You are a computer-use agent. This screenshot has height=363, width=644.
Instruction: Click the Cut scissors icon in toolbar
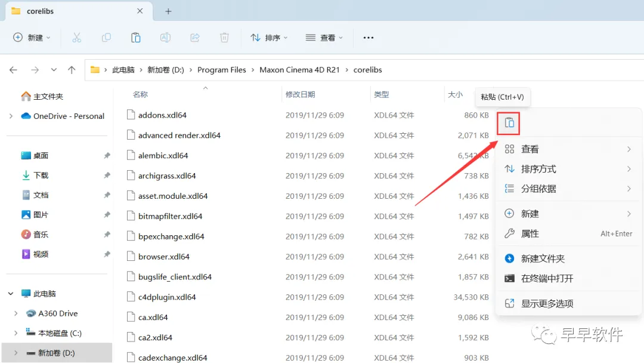(x=77, y=38)
